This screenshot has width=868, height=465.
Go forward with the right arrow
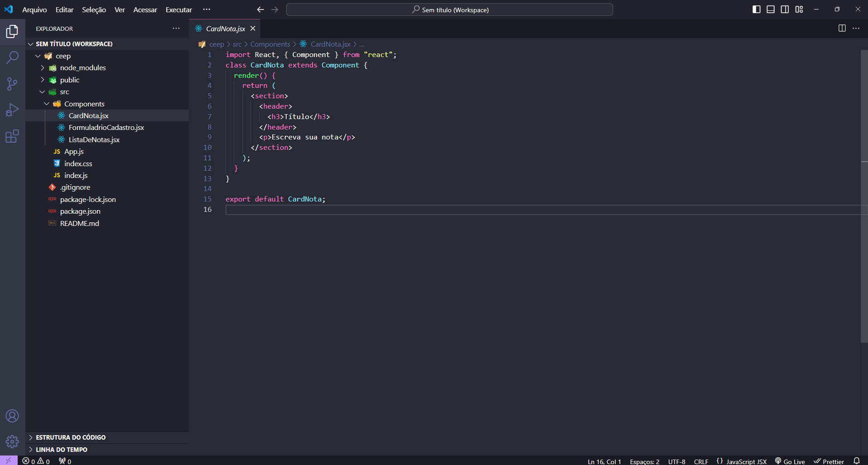[275, 10]
